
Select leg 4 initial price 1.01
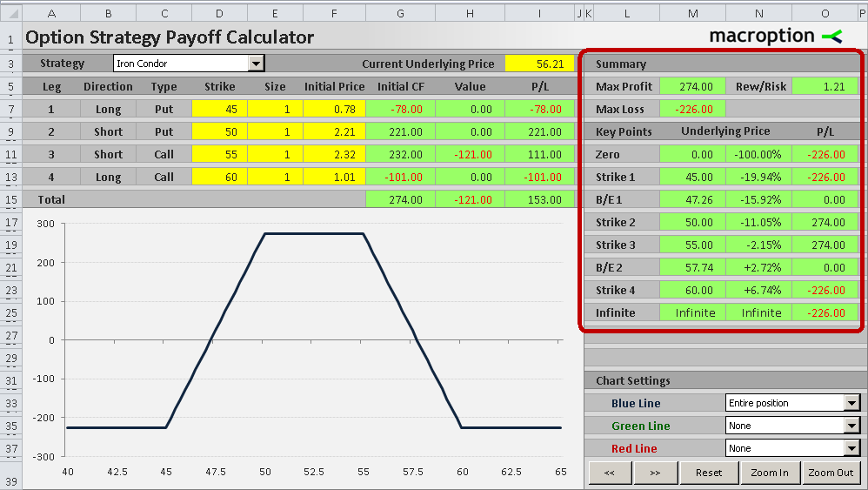tap(334, 178)
